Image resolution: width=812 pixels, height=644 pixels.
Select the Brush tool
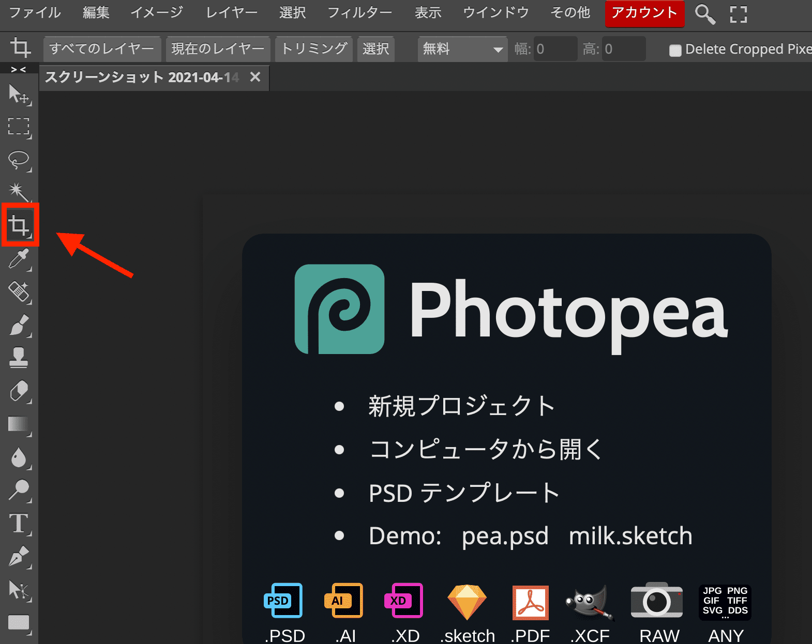pos(19,325)
